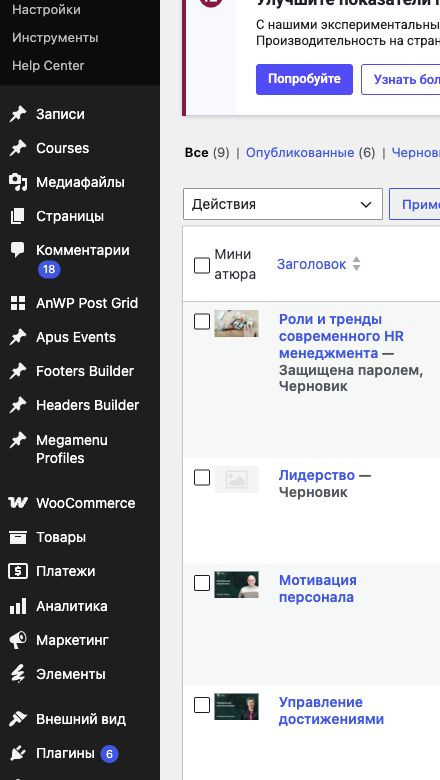Filter by Опубликованные posts

300,152
